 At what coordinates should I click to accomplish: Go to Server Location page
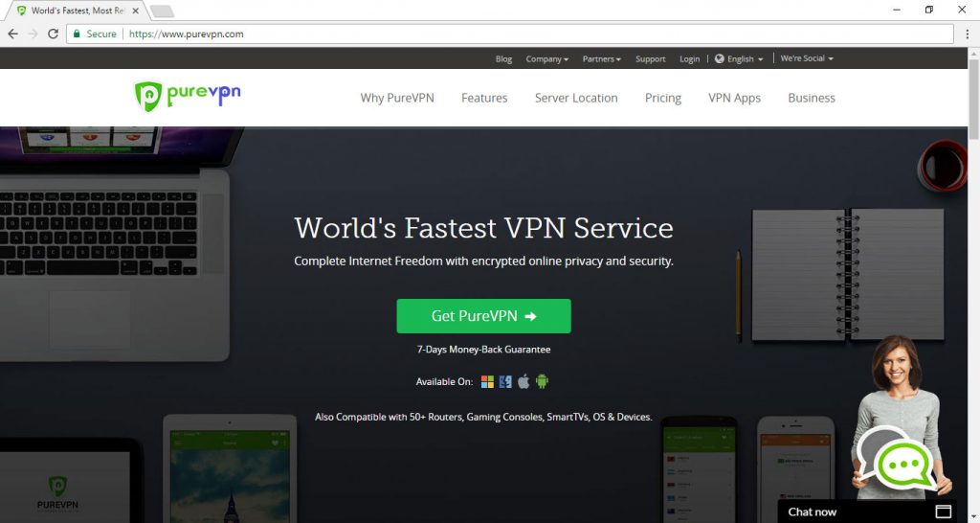pyautogui.click(x=576, y=99)
